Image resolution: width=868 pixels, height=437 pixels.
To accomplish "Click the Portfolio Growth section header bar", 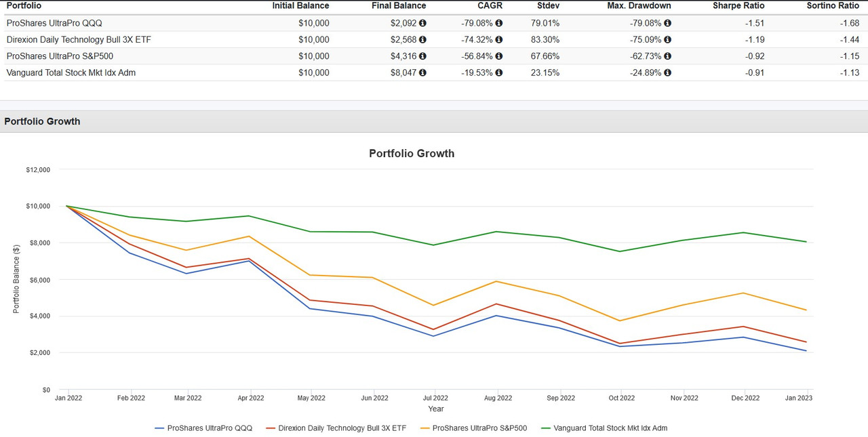I will [x=434, y=121].
